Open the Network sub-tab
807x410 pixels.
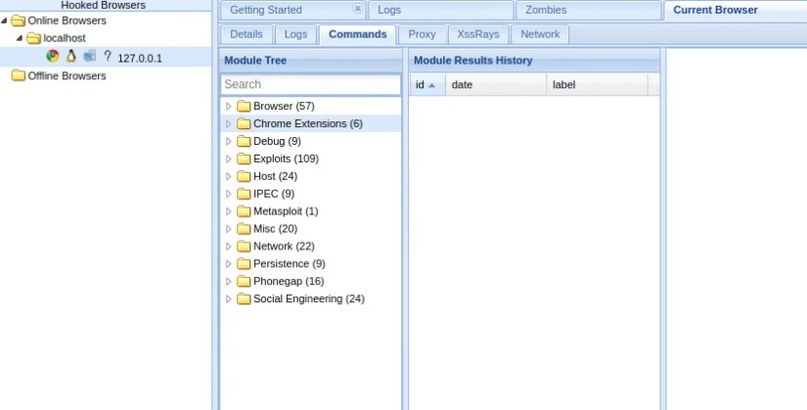pyautogui.click(x=540, y=34)
